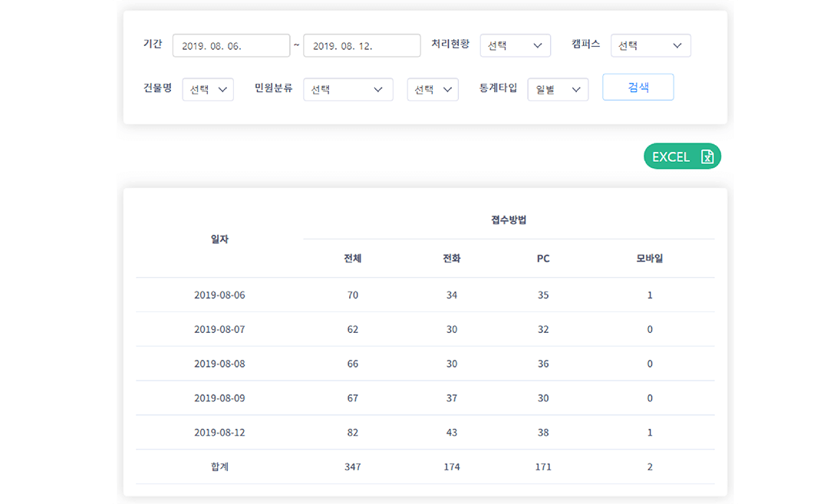The height and width of the screenshot is (504, 827).
Task: Click the 민원분류 label
Action: (273, 87)
